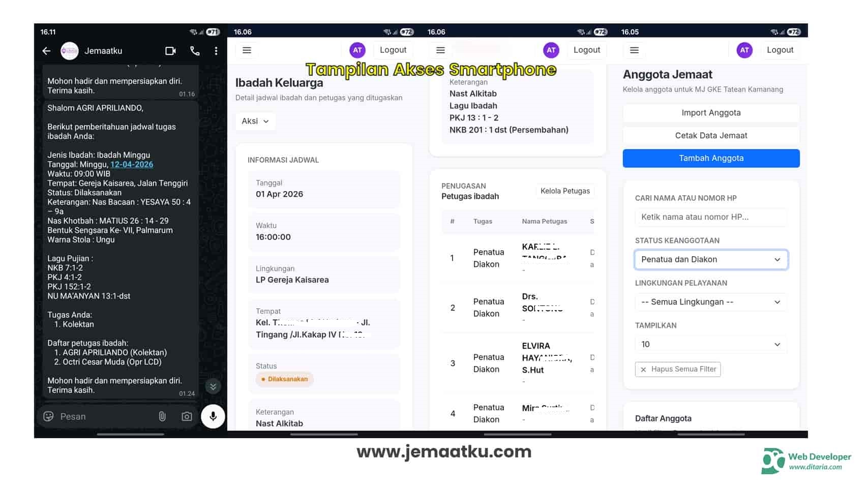868x488 pixels.
Task: Click Hapus Semua Filter button
Action: (678, 369)
